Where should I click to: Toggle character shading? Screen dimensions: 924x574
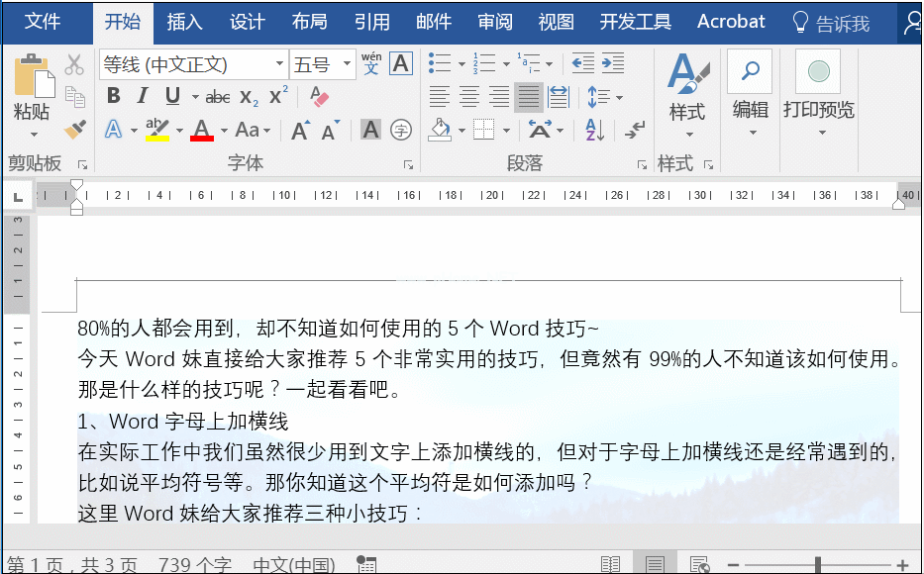pos(370,130)
